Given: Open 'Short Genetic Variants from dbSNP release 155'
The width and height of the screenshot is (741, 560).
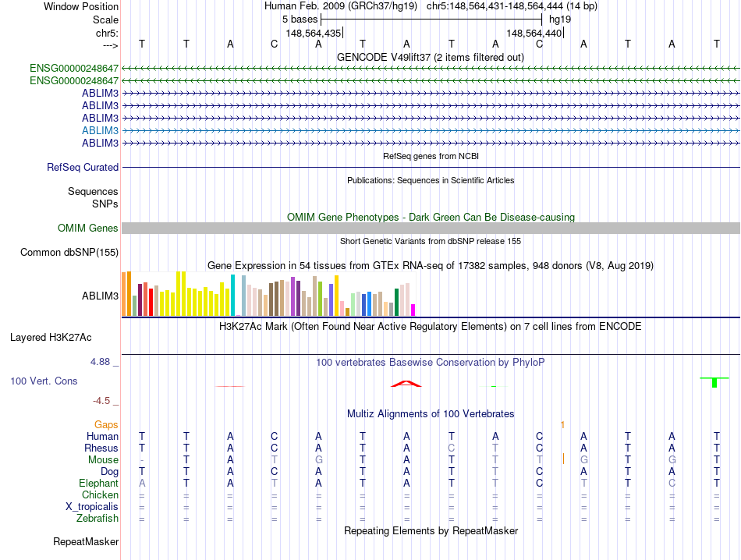Looking at the screenshot, I should [x=431, y=241].
